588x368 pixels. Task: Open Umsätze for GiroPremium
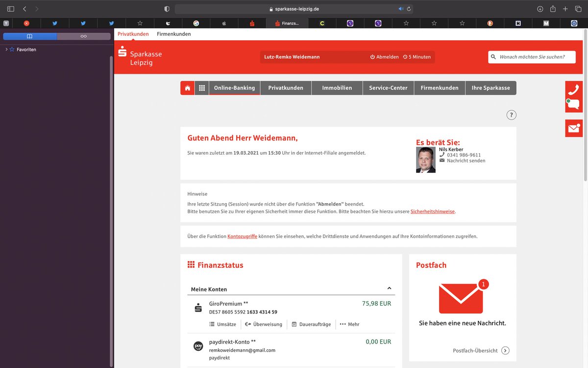(223, 324)
